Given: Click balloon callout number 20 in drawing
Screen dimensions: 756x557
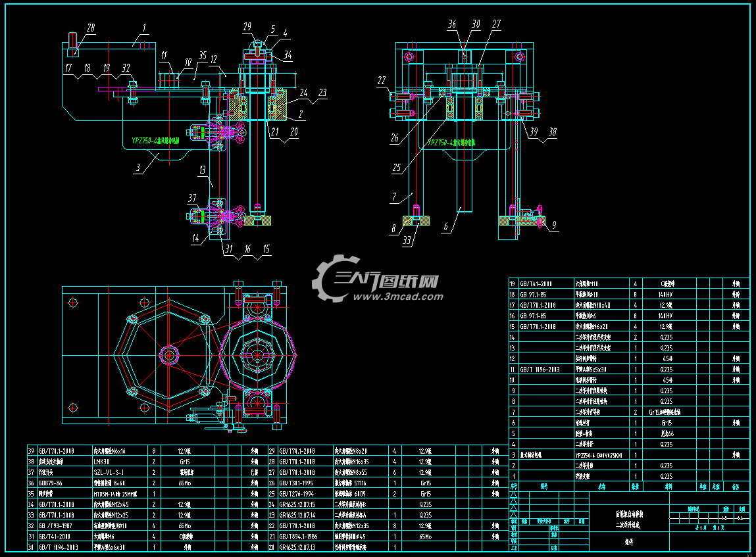Looking at the screenshot, I should (x=293, y=132).
